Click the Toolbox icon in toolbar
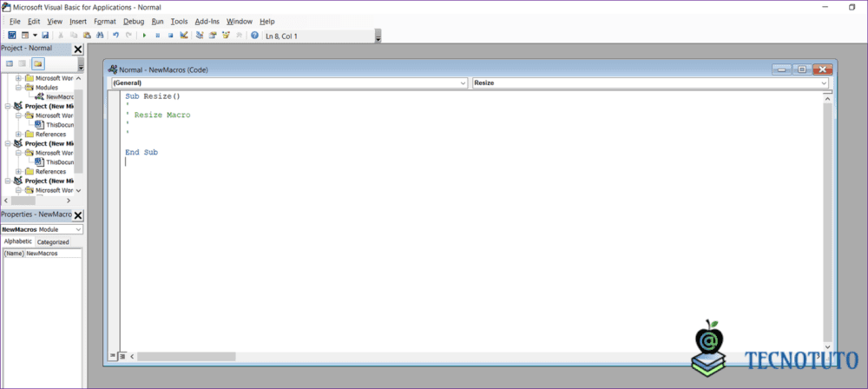This screenshot has height=389, width=868. point(239,35)
